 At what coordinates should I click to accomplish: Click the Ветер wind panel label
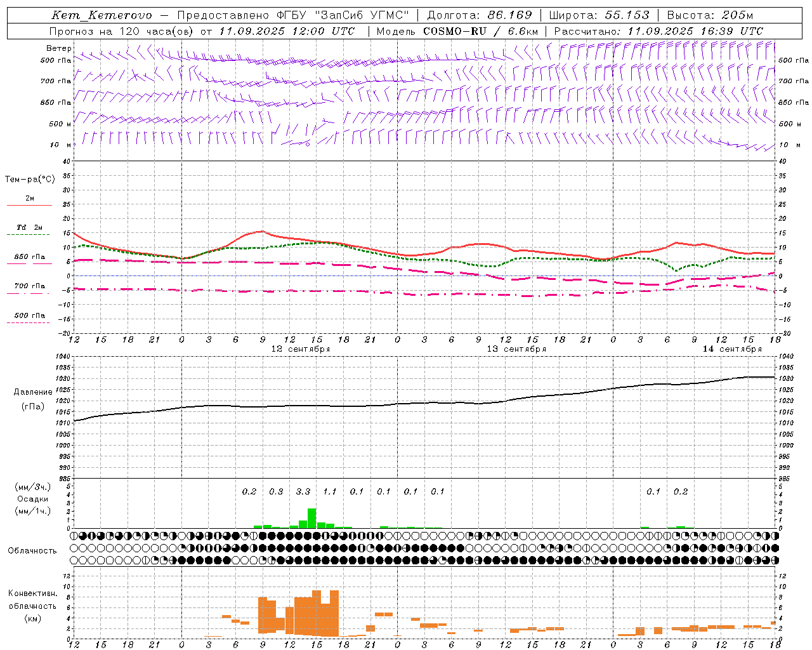59,48
